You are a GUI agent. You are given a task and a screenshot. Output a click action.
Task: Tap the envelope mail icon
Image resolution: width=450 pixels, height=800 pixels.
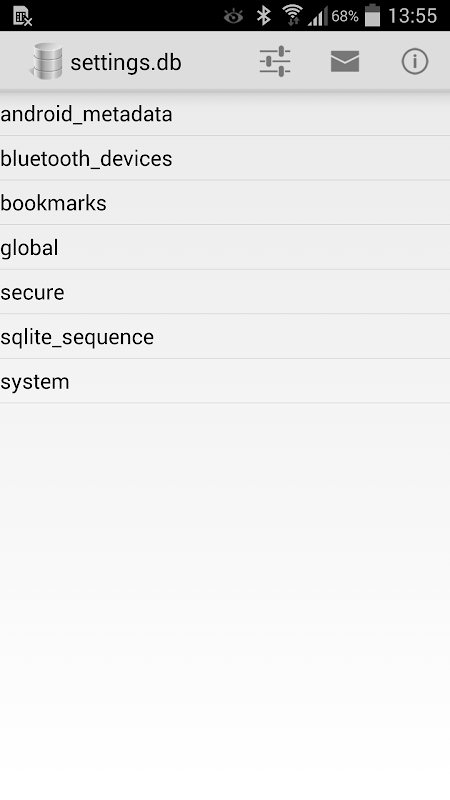pyautogui.click(x=345, y=62)
